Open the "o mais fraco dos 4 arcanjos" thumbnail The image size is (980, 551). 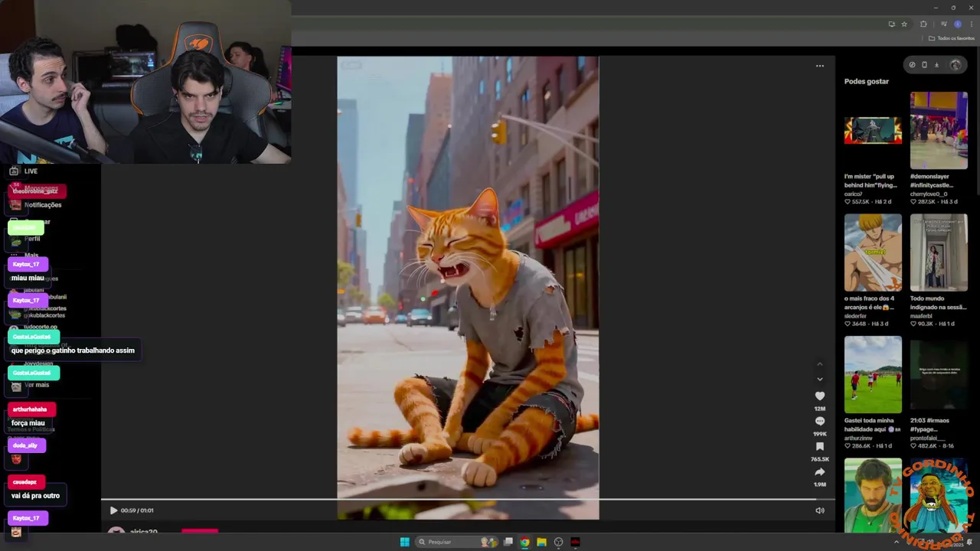(x=873, y=253)
